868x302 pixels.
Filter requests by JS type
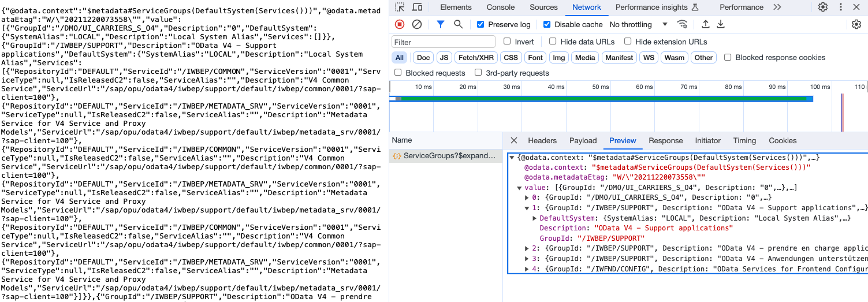[x=444, y=57]
